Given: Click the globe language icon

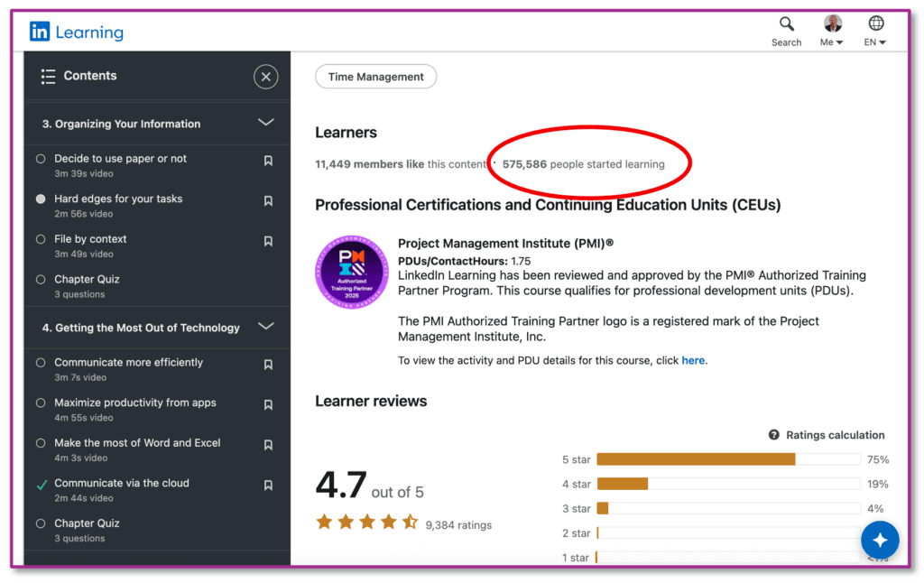Looking at the screenshot, I should (876, 23).
